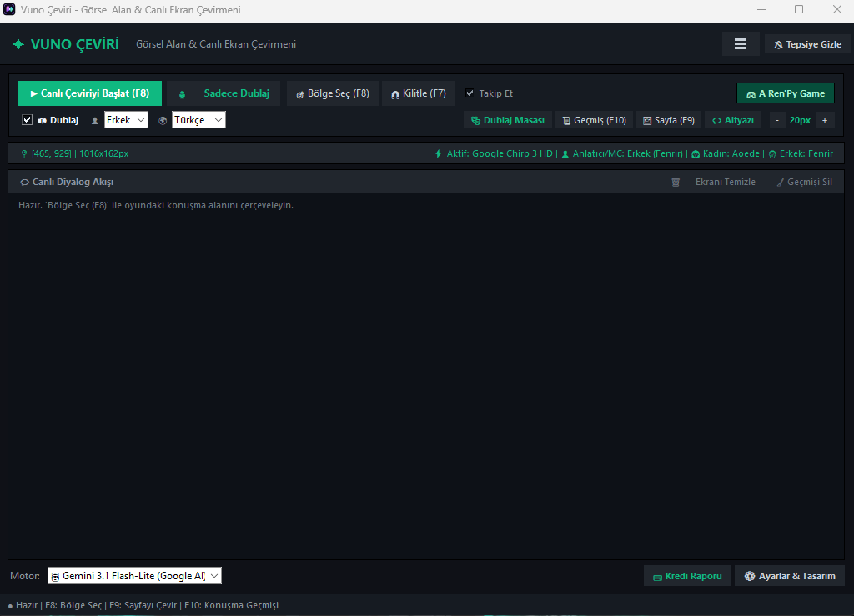Screen dimensions: 854x616
Task: Click 'Görsel Alan & Canlı Ekran Çevirmeni' header subtitle
Action: [x=216, y=45]
